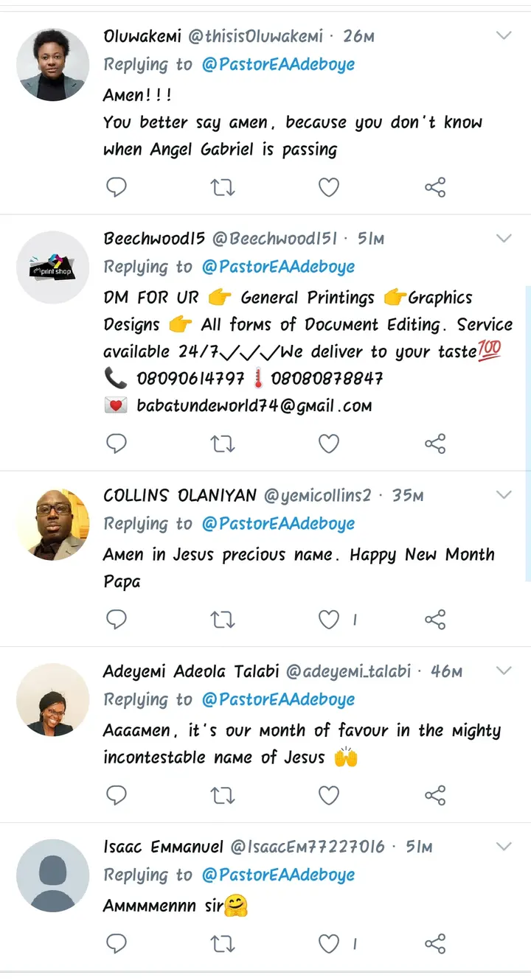
Task: Share Adeyemi Adeola Talabi's tweet
Action: (435, 796)
